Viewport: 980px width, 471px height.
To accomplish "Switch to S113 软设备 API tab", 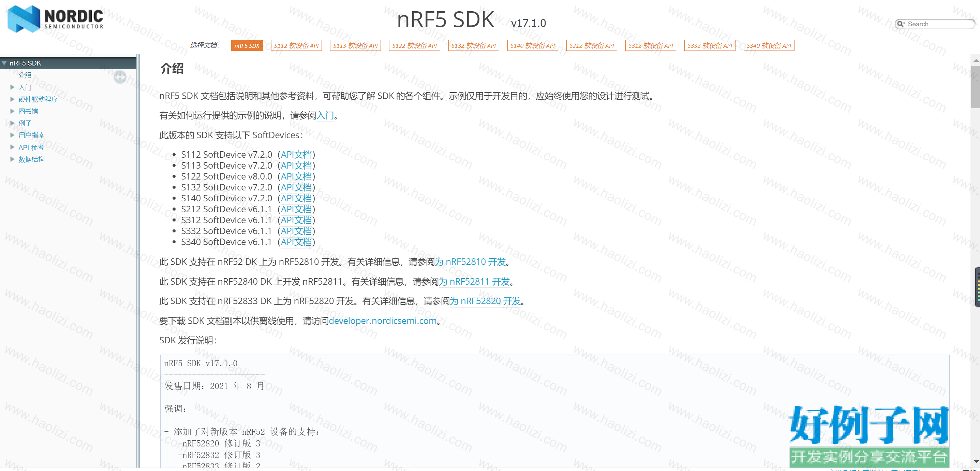I will [355, 46].
